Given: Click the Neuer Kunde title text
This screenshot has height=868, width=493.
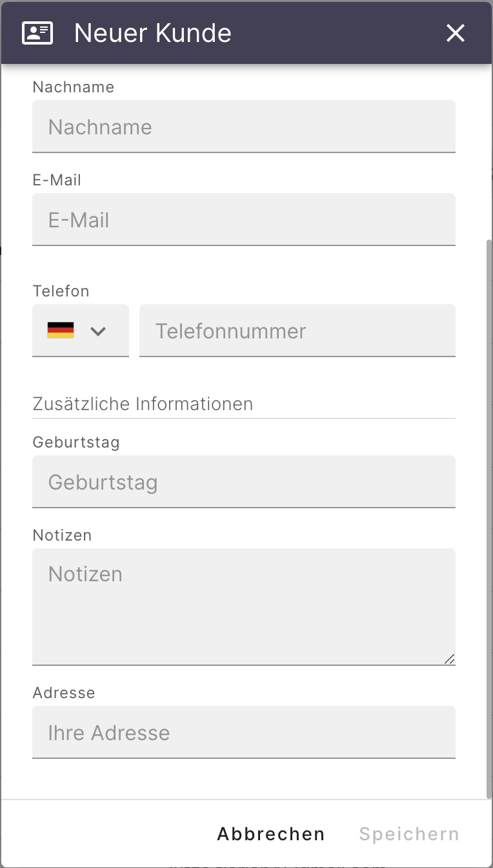Looking at the screenshot, I should tap(153, 32).
